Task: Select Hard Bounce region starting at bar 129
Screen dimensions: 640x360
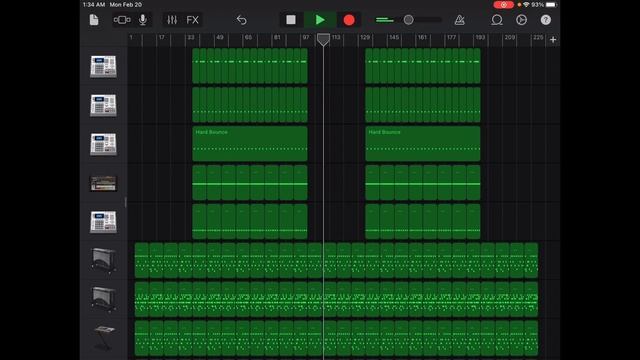Action: tap(423, 144)
